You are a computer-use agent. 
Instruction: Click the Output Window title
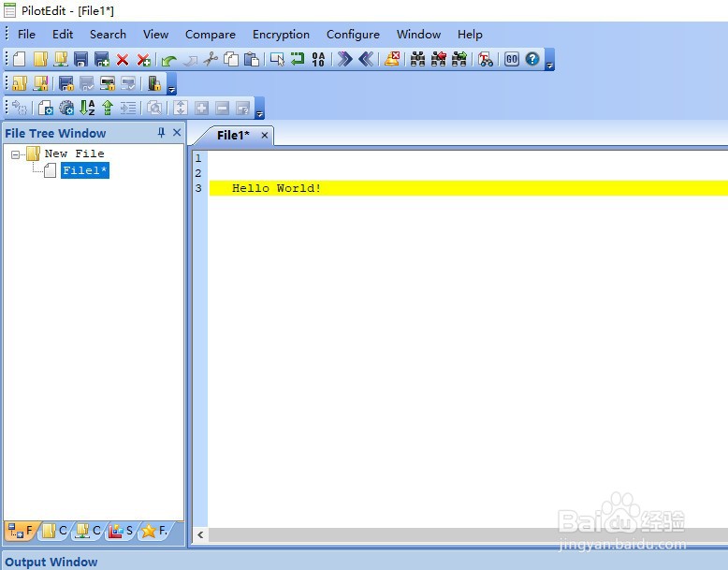pyautogui.click(x=51, y=563)
